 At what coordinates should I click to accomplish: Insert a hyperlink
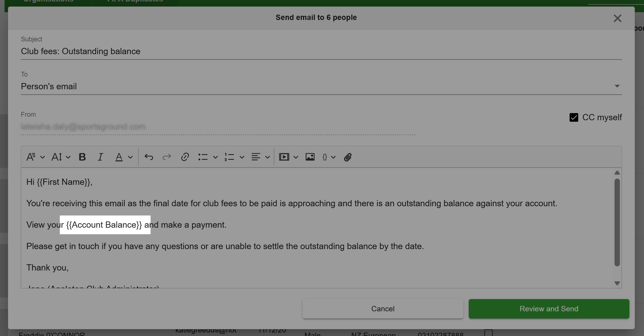pos(185,157)
